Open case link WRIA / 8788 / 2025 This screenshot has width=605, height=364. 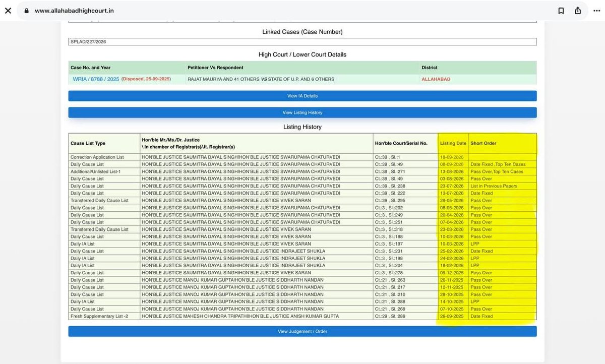click(x=96, y=79)
